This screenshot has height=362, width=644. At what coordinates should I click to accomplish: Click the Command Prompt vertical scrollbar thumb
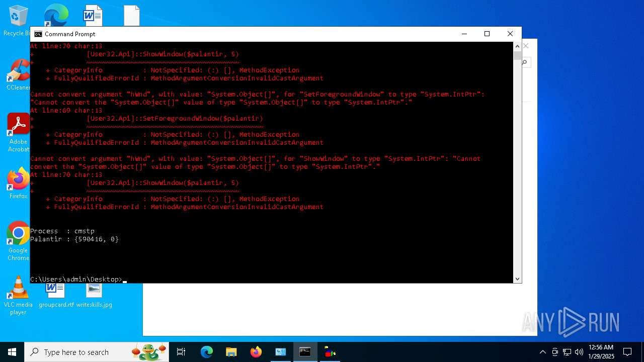point(517,55)
